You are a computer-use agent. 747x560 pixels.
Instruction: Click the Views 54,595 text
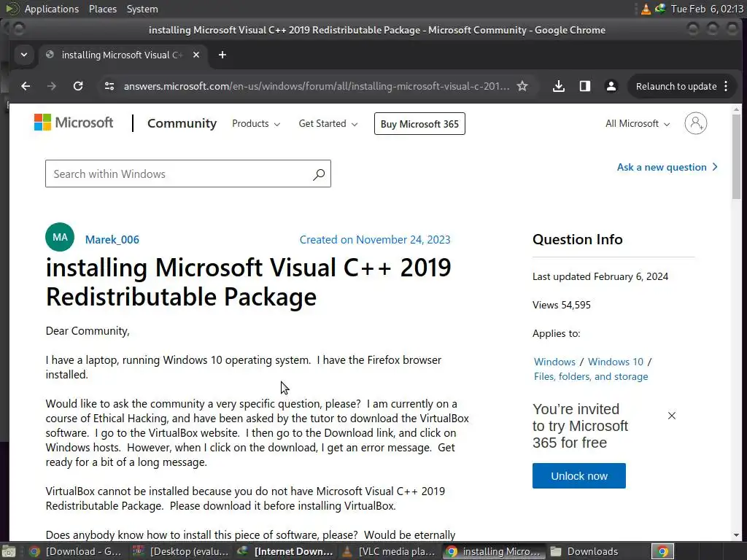(562, 305)
